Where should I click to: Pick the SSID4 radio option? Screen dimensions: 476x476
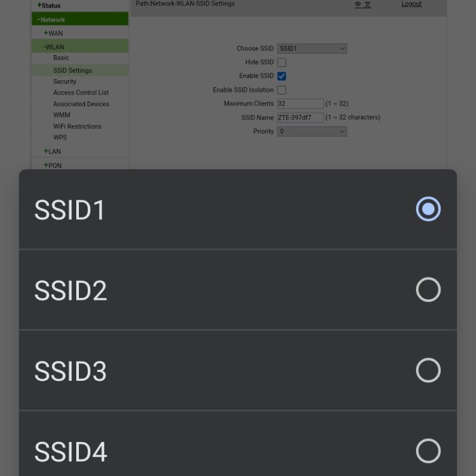pos(428,451)
